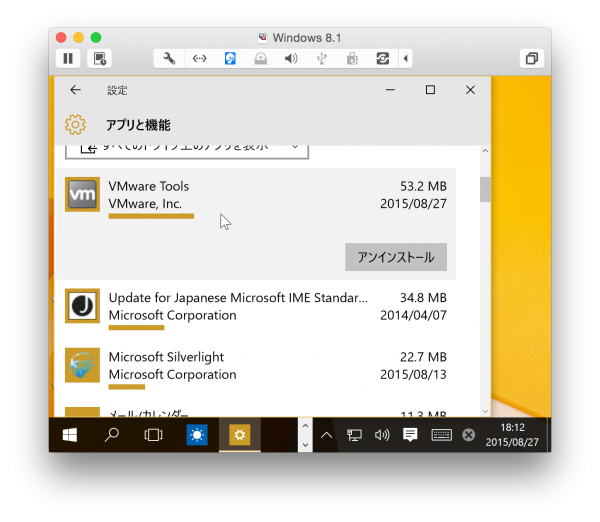Click the VMware Tools vm icon
The width and height of the screenshot is (600, 522).
[82, 194]
